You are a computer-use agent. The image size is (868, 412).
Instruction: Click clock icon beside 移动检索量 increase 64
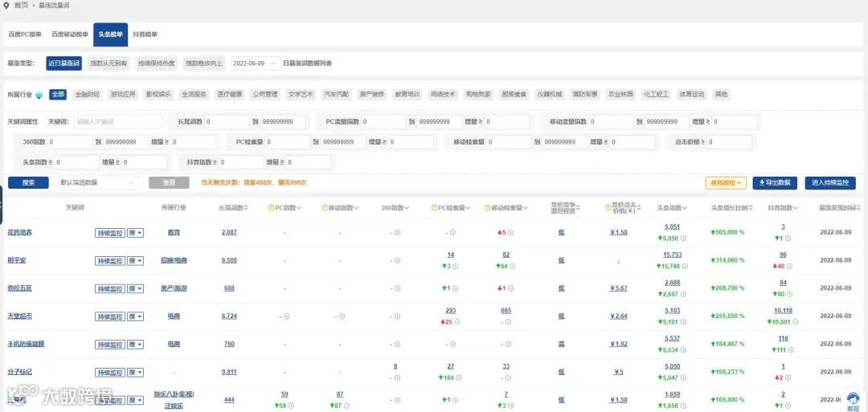pos(513,267)
